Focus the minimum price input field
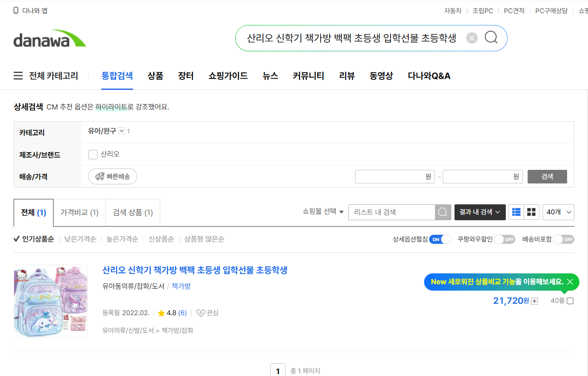 click(395, 177)
